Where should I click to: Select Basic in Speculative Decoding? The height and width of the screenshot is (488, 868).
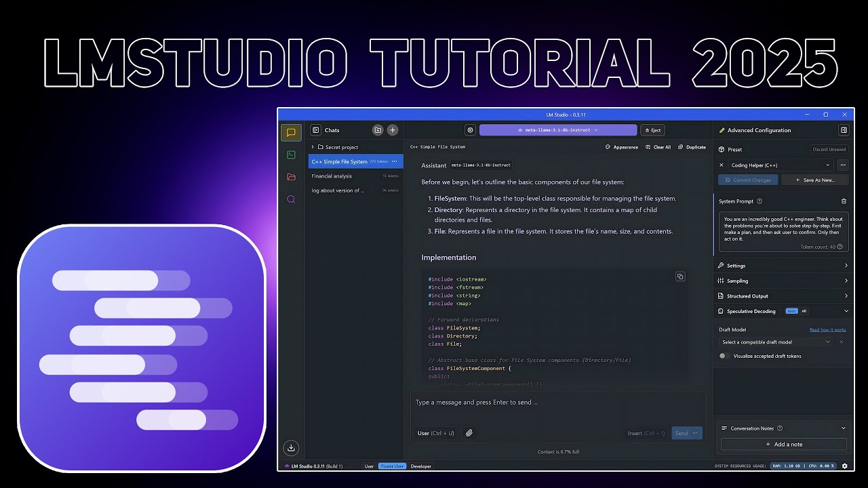tap(791, 311)
